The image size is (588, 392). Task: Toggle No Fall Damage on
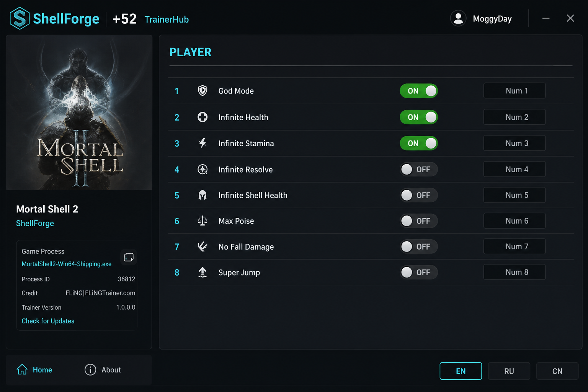(419, 247)
